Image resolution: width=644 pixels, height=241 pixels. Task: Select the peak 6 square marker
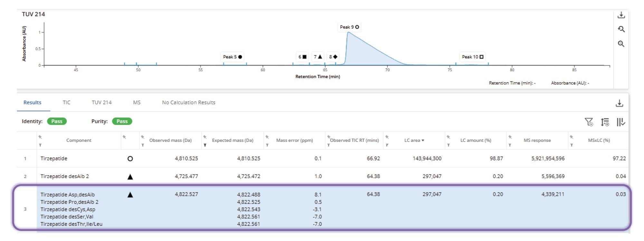coord(302,57)
